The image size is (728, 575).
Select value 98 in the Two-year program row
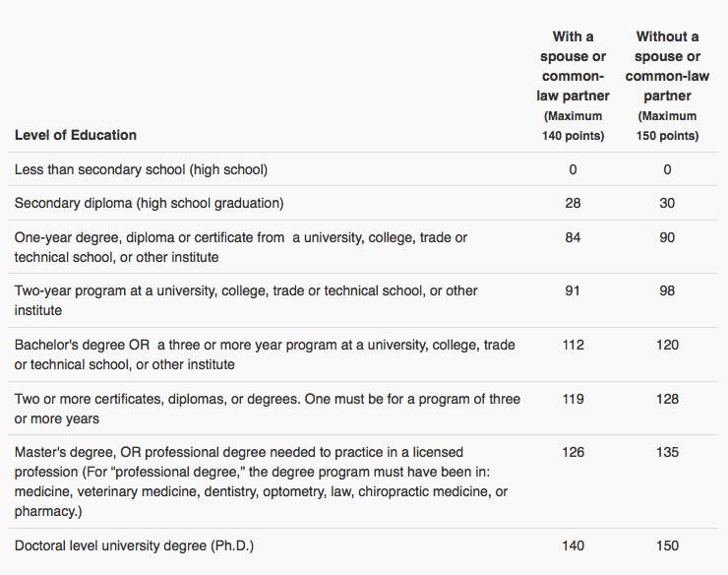667,291
